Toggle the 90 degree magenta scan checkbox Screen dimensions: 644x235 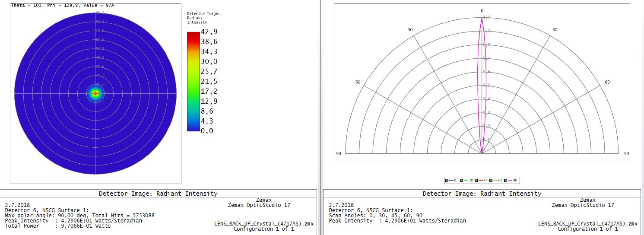coord(505,181)
